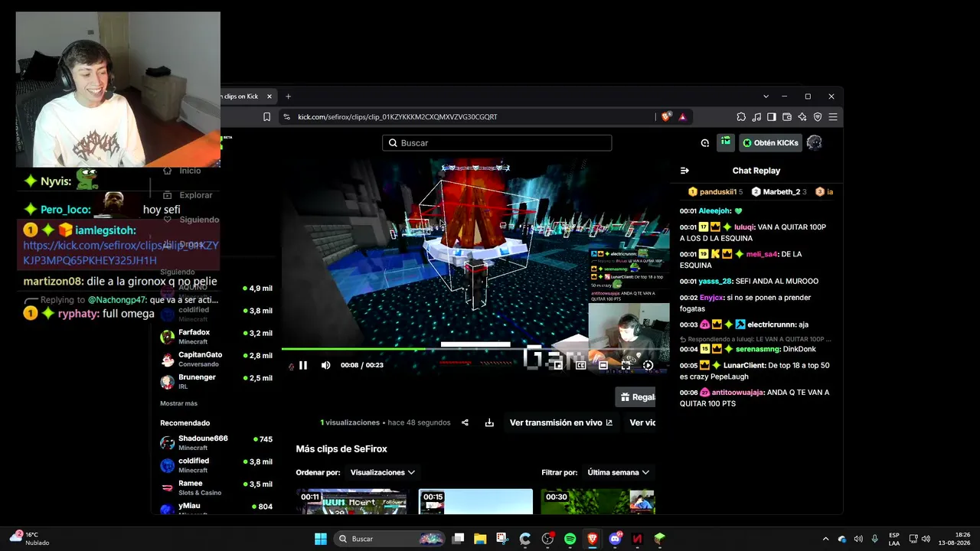
Task: Pause the Kick clip playback
Action: pos(303,366)
